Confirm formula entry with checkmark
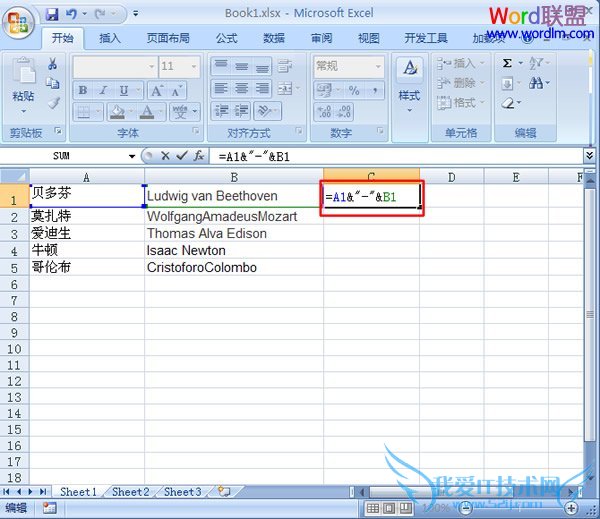The image size is (600, 519). pos(182,155)
